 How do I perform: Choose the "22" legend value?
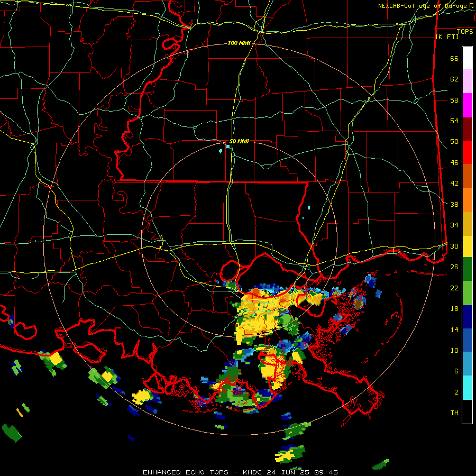coord(454,288)
